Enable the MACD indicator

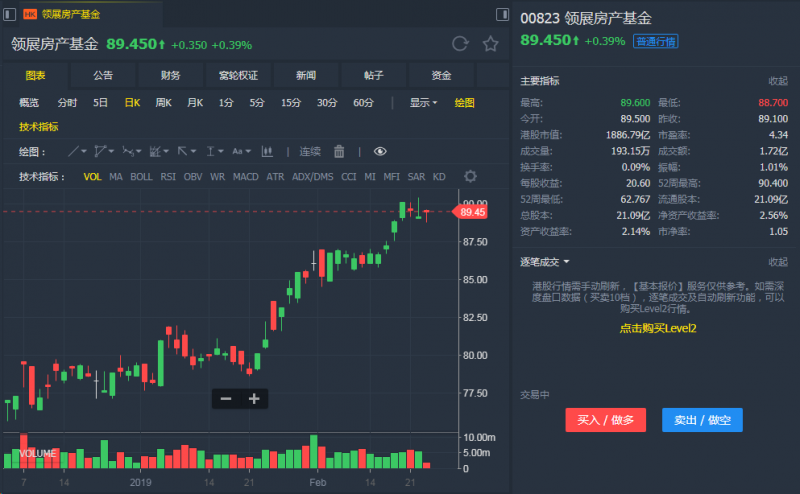click(x=245, y=177)
